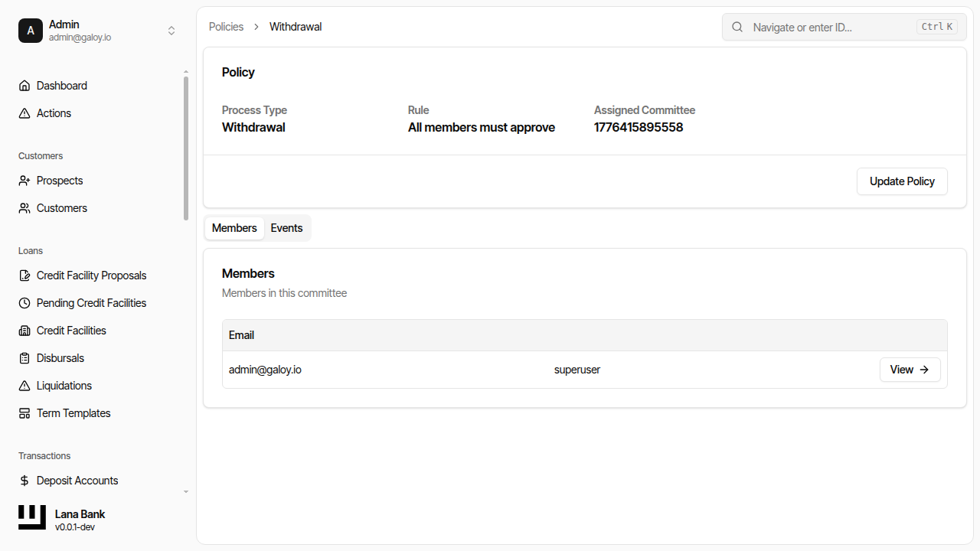This screenshot has height=551, width=980.
Task: Expand the Admin account switcher chevron
Action: click(x=171, y=31)
